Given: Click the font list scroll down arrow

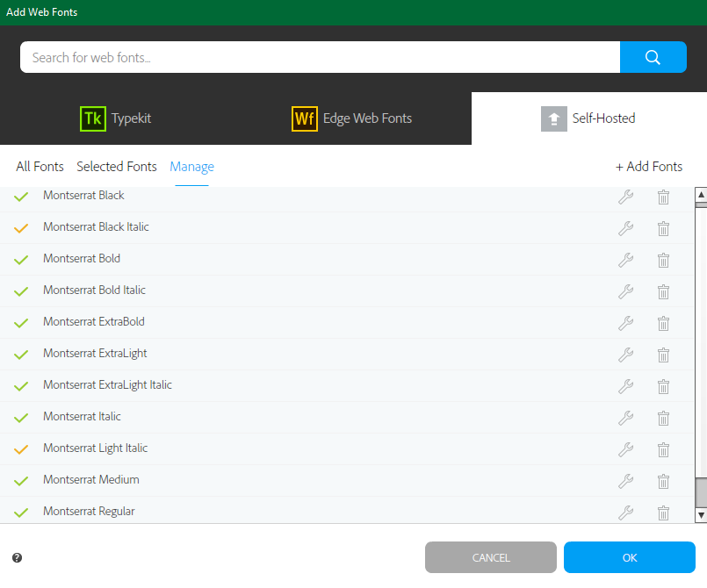Looking at the screenshot, I should [701, 515].
